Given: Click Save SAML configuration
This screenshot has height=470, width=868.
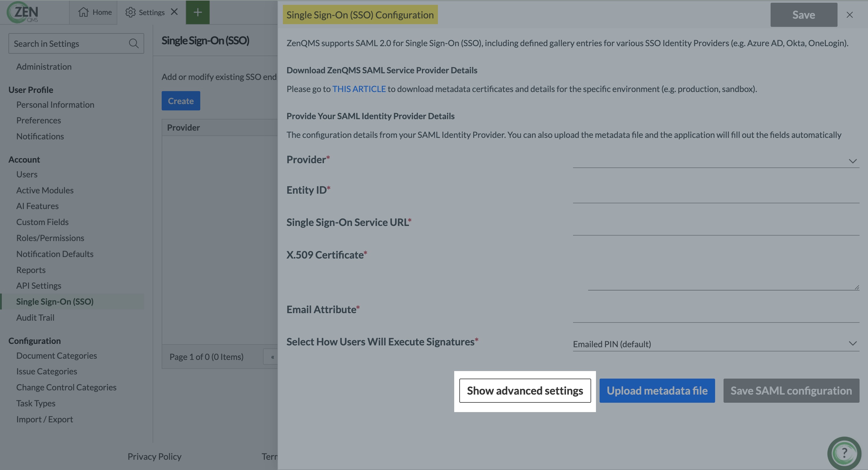Looking at the screenshot, I should coord(791,390).
